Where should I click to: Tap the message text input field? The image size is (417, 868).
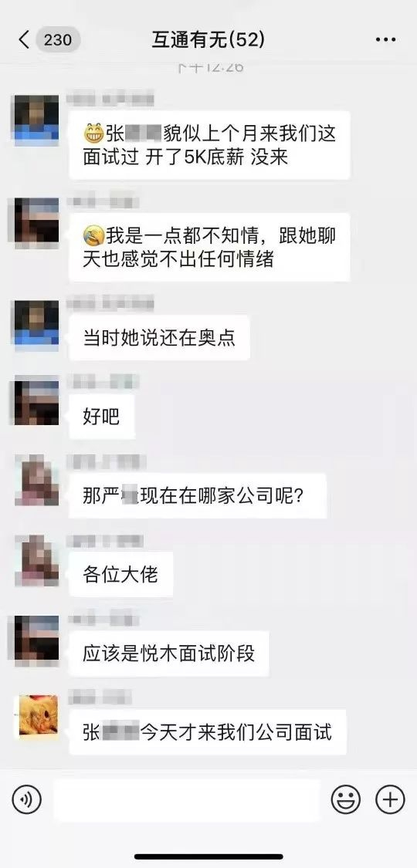(187, 800)
